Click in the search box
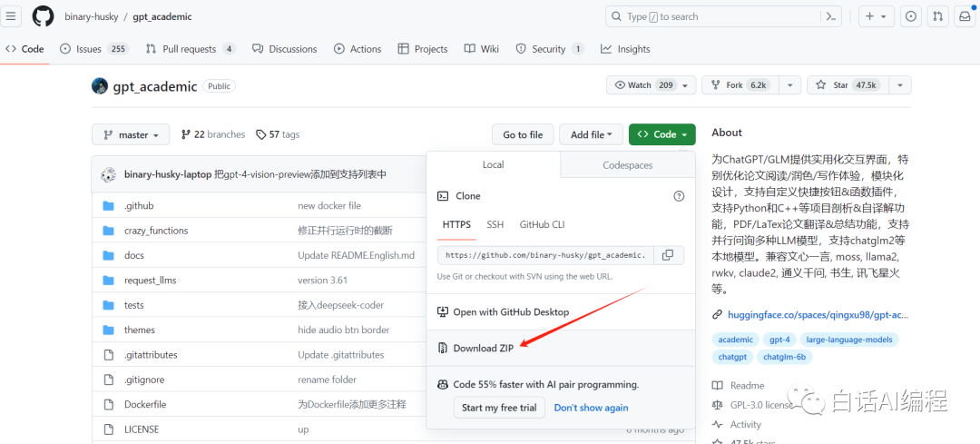Image resolution: width=980 pixels, height=444 pixels. click(712, 17)
